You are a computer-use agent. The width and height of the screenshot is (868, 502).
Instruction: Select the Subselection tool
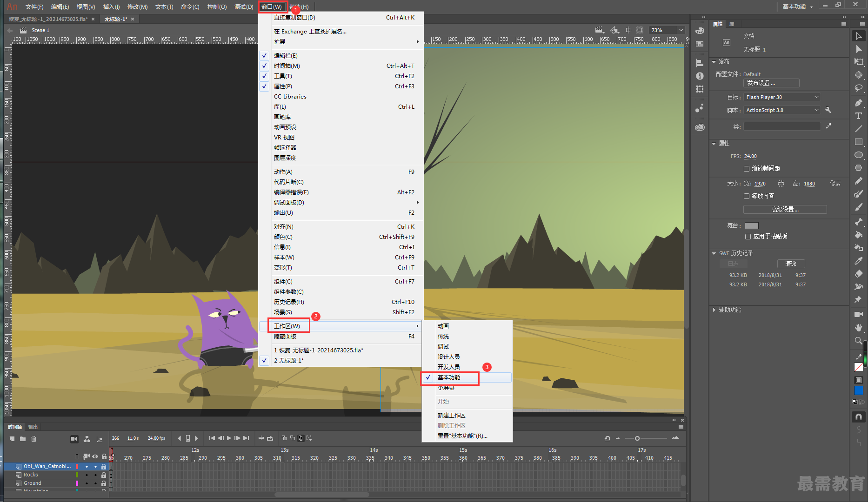coord(859,49)
